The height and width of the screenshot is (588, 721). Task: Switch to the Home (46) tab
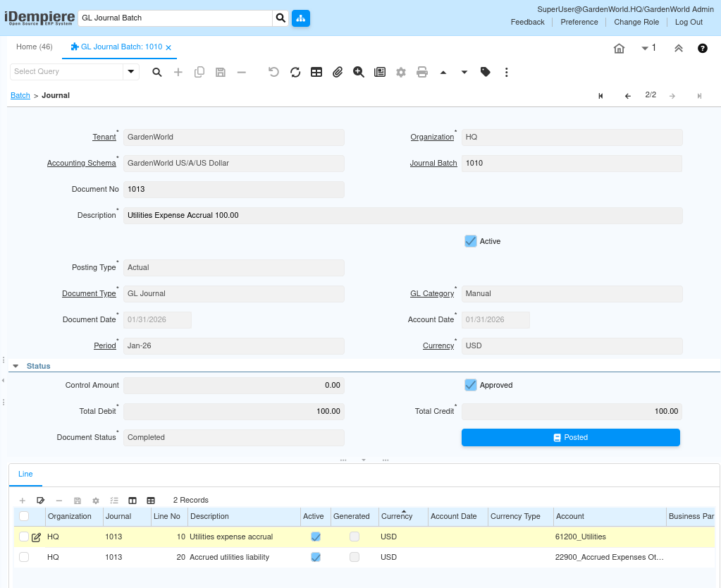pyautogui.click(x=35, y=47)
